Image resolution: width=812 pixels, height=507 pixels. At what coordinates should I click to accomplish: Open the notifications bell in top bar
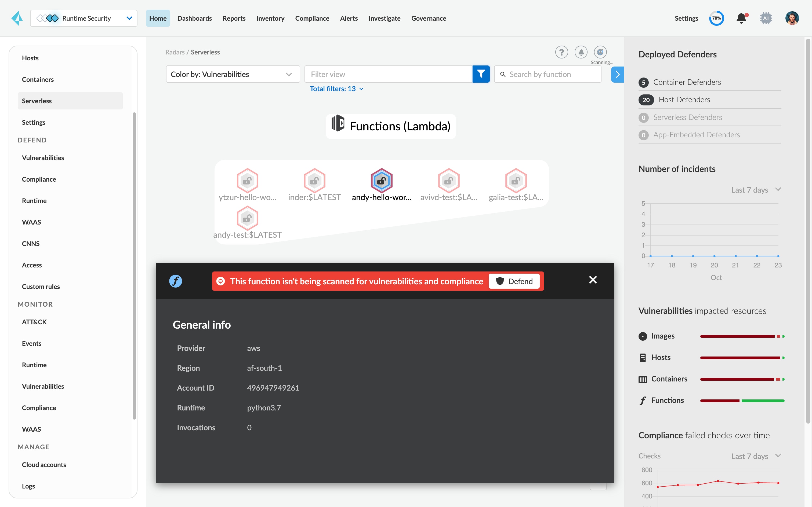click(741, 18)
